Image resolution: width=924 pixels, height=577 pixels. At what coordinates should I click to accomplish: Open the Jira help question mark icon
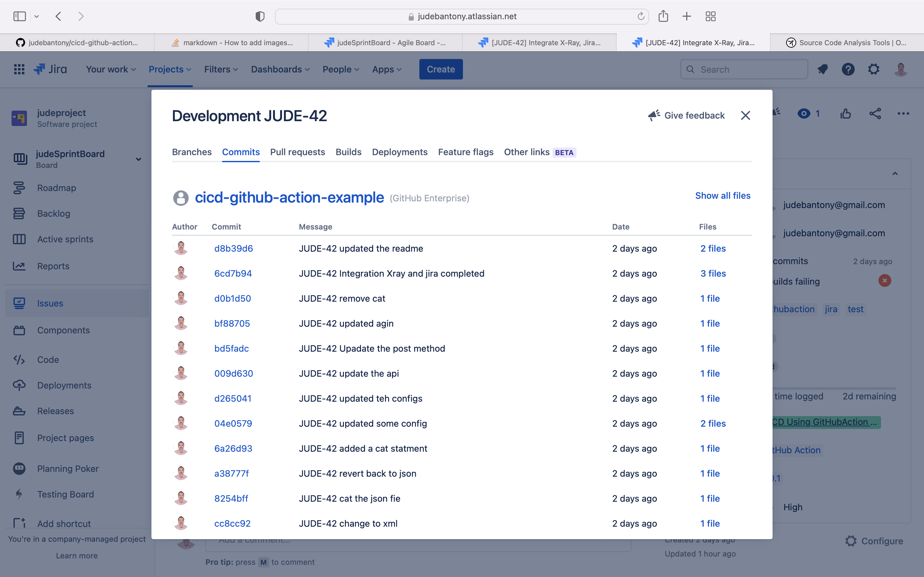[x=848, y=70]
